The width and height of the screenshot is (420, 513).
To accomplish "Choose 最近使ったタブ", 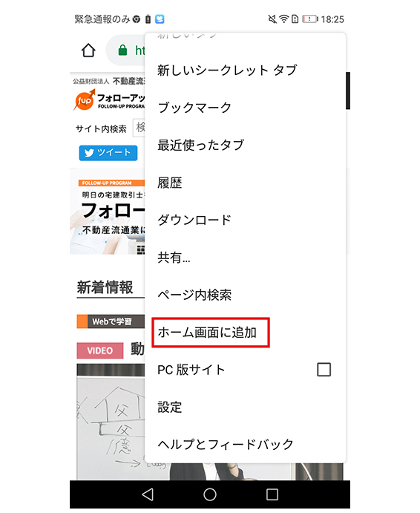I will pos(245,145).
